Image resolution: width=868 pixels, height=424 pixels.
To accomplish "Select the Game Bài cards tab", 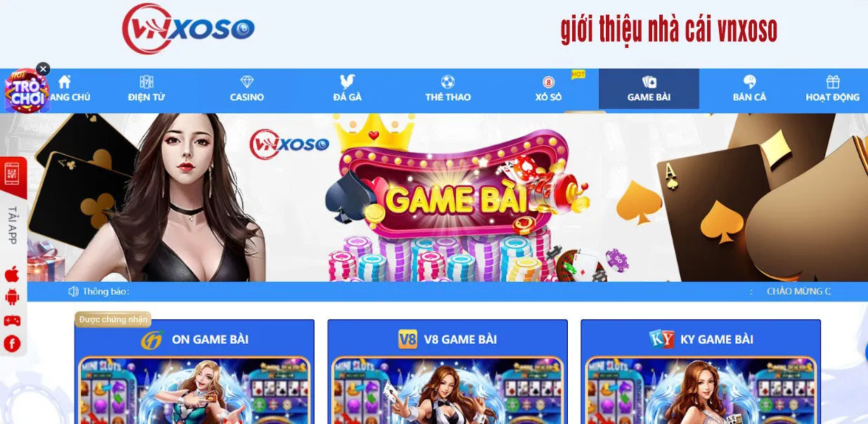I will [x=649, y=89].
